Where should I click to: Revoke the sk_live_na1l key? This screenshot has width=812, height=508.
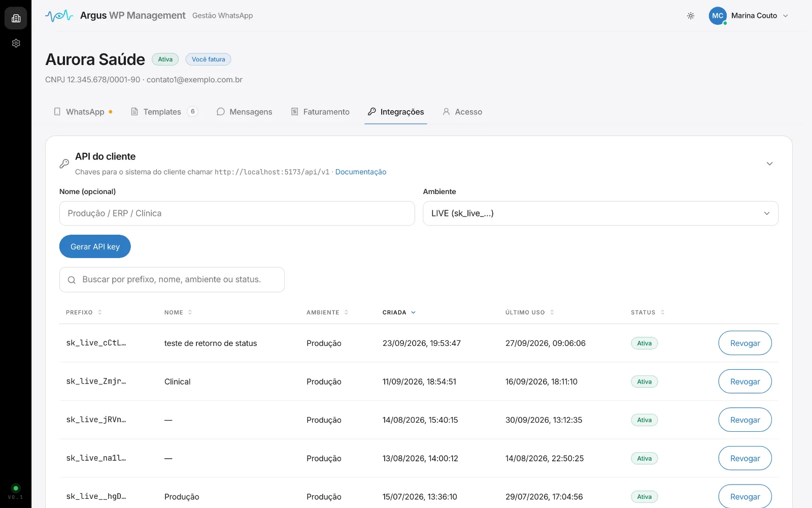pyautogui.click(x=745, y=458)
